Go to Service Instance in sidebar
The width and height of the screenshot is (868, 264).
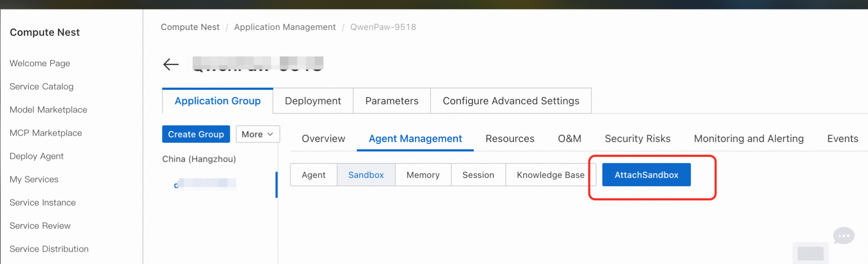[x=43, y=202]
